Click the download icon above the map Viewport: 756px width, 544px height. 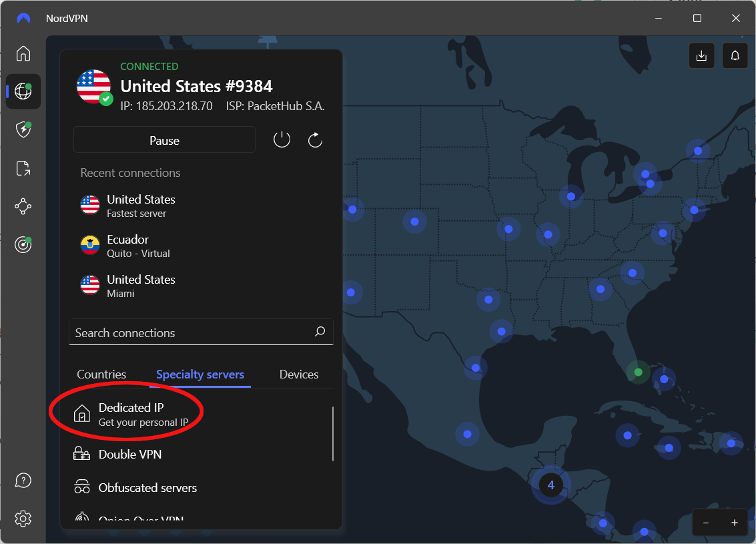[x=701, y=55]
